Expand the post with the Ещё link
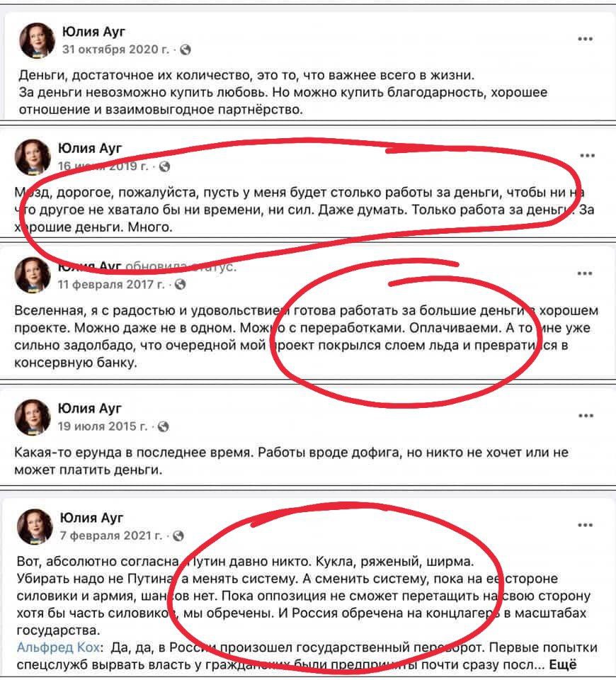Image resolution: width=616 pixels, height=680 pixels. pyautogui.click(x=563, y=664)
